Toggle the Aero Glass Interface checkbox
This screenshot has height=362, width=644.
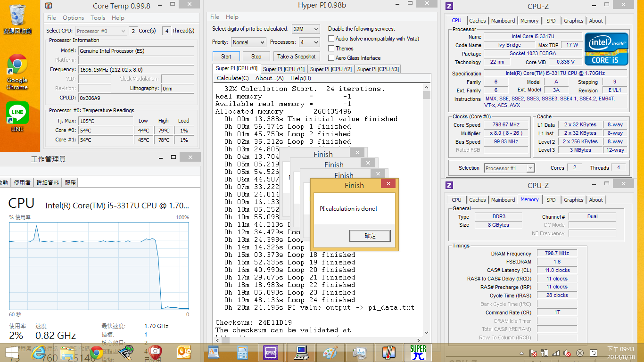pyautogui.click(x=331, y=58)
